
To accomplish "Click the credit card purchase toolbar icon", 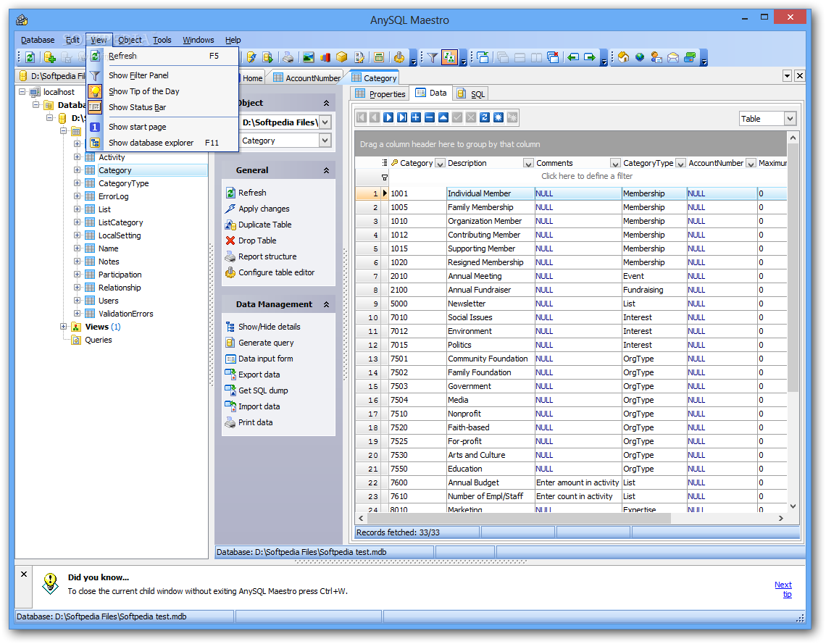I will point(690,57).
